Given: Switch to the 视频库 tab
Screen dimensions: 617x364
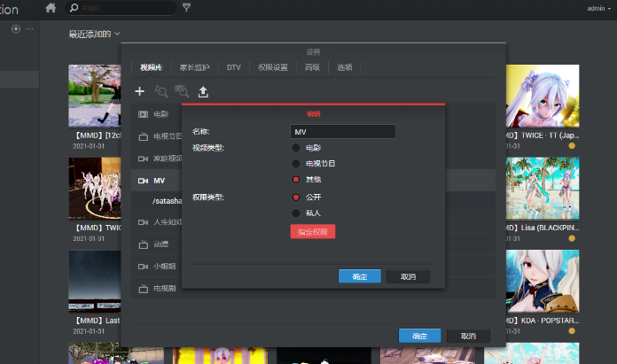Looking at the screenshot, I should coord(151,67).
